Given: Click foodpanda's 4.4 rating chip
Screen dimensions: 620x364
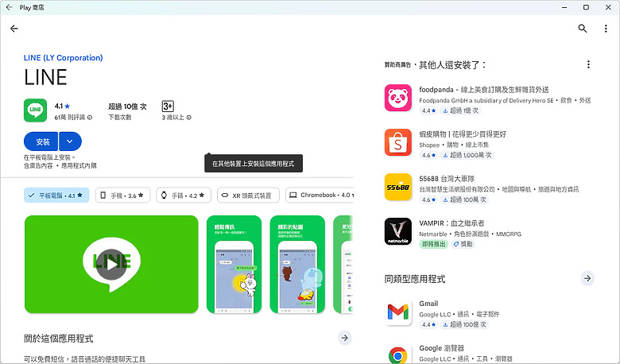Looking at the screenshot, I should 428,110.
